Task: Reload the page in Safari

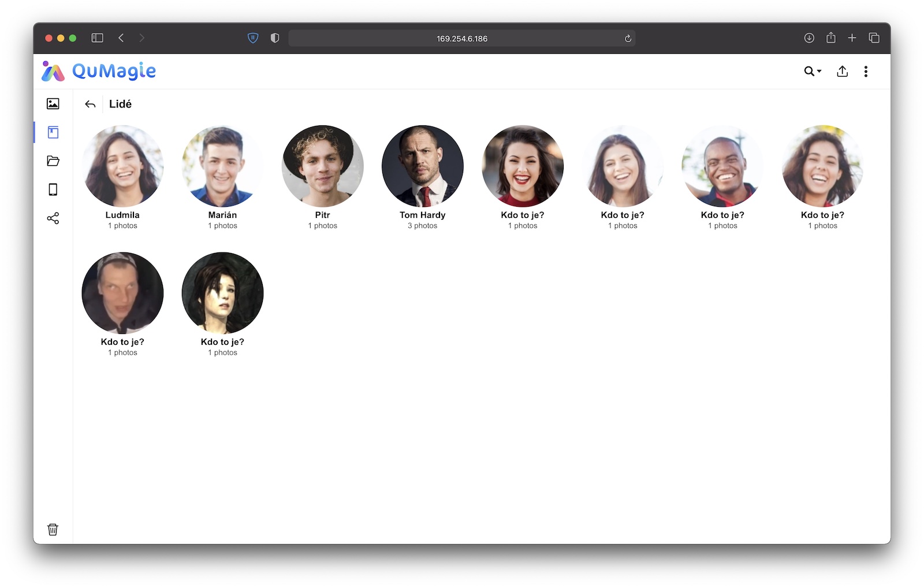Action: pos(628,39)
